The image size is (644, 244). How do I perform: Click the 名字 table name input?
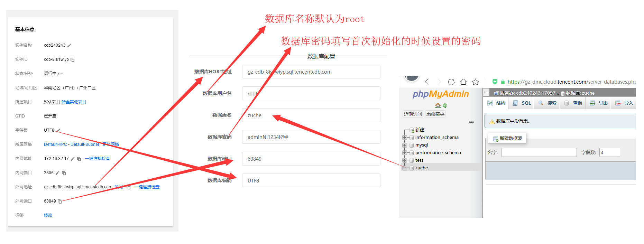point(539,152)
